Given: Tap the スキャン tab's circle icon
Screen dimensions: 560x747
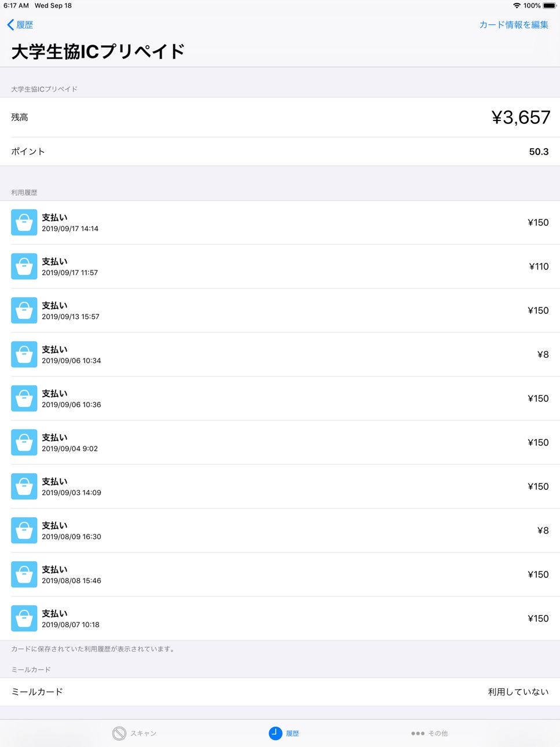Looking at the screenshot, I should (119, 733).
